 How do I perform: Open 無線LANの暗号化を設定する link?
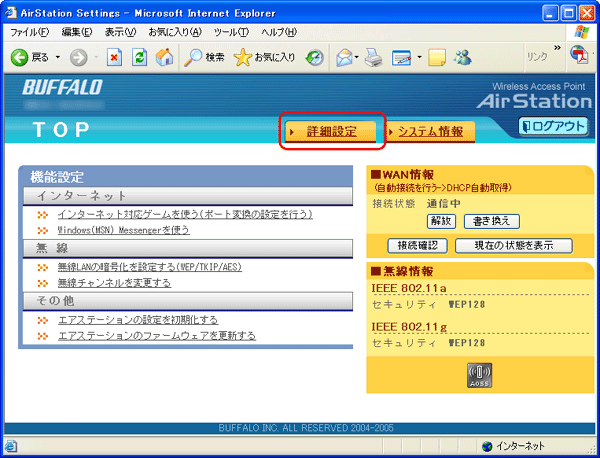point(150,267)
